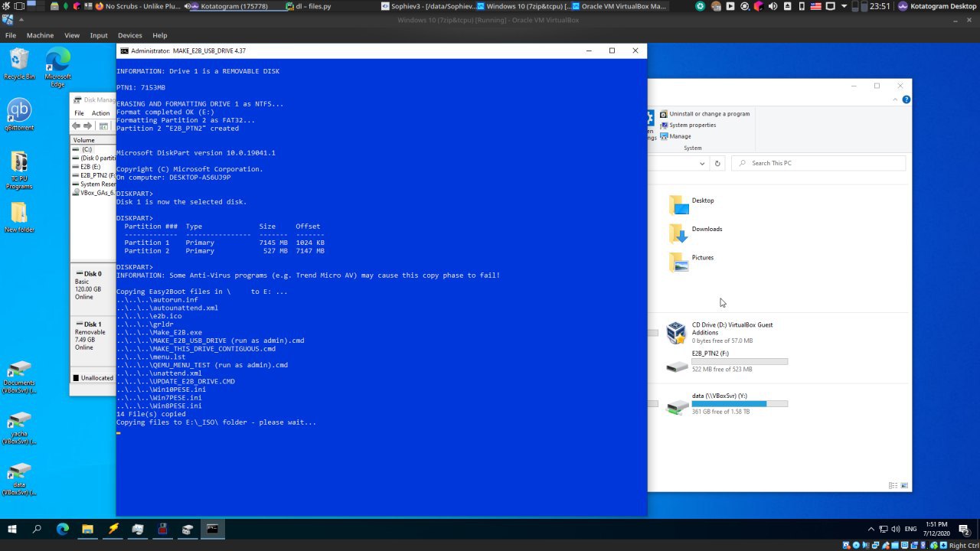
Task: Launch qBittorrent desktop shortcut
Action: (x=19, y=115)
